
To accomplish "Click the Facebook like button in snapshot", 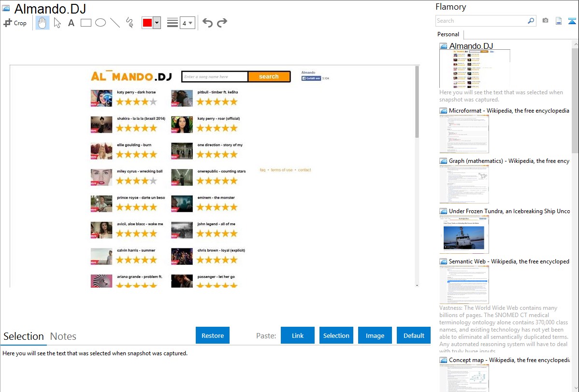I will [311, 78].
